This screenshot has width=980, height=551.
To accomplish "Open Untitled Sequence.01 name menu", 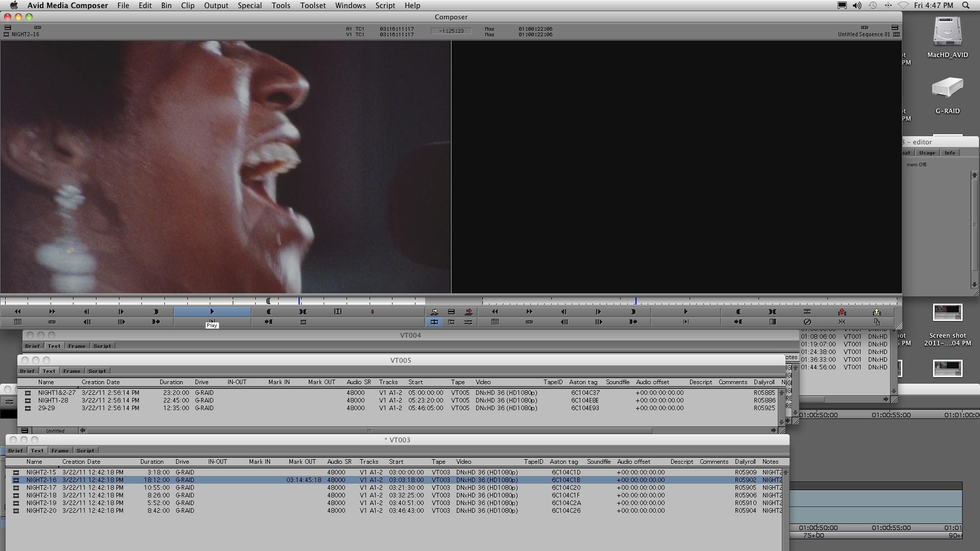I will (x=863, y=35).
